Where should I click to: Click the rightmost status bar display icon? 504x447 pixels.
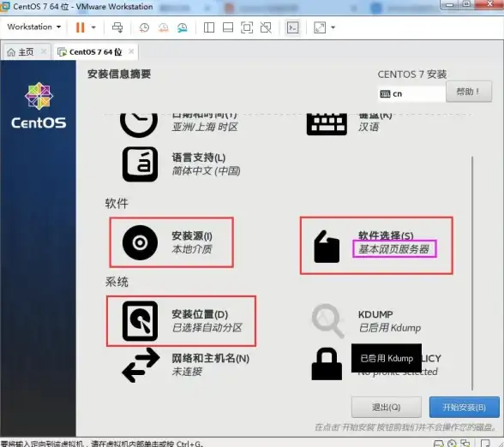(485, 444)
